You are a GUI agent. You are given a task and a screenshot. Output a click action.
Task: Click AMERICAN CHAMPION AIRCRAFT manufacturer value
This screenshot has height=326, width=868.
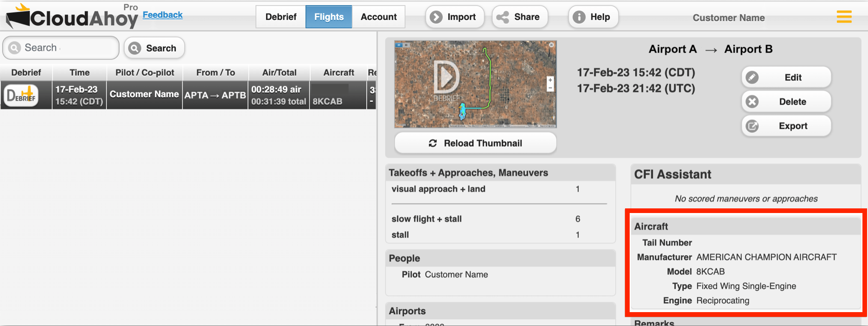[766, 257]
